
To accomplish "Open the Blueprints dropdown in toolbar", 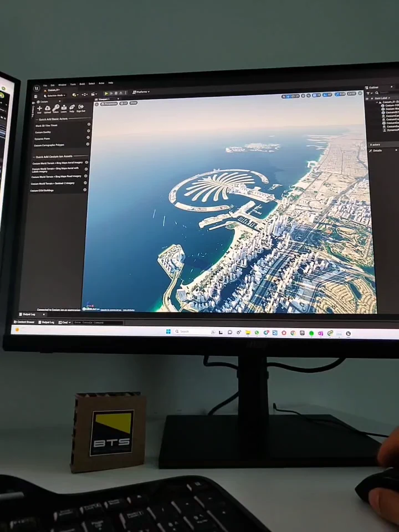I will [85, 94].
